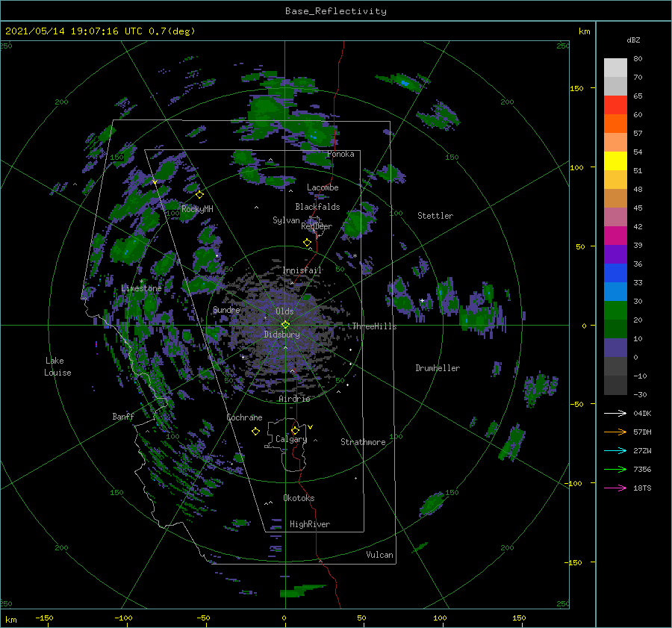This screenshot has height=628, width=672.
Task: Click the HighRiver label
Action: 310,524
